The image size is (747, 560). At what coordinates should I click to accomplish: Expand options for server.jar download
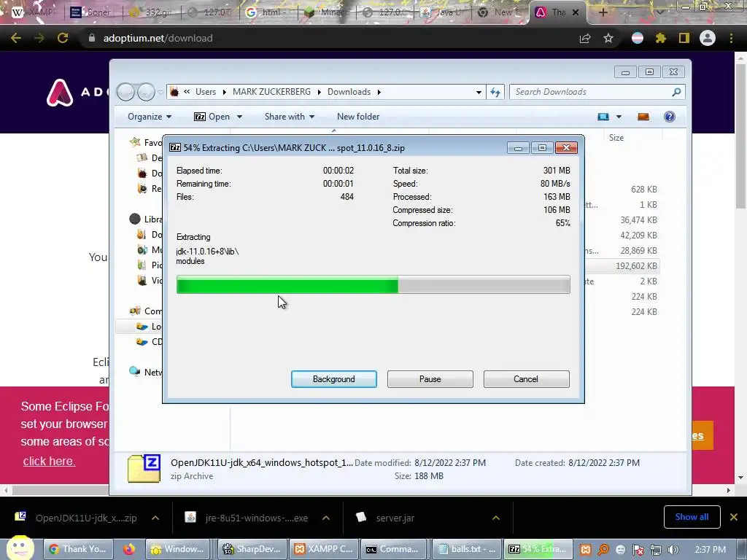(496, 518)
